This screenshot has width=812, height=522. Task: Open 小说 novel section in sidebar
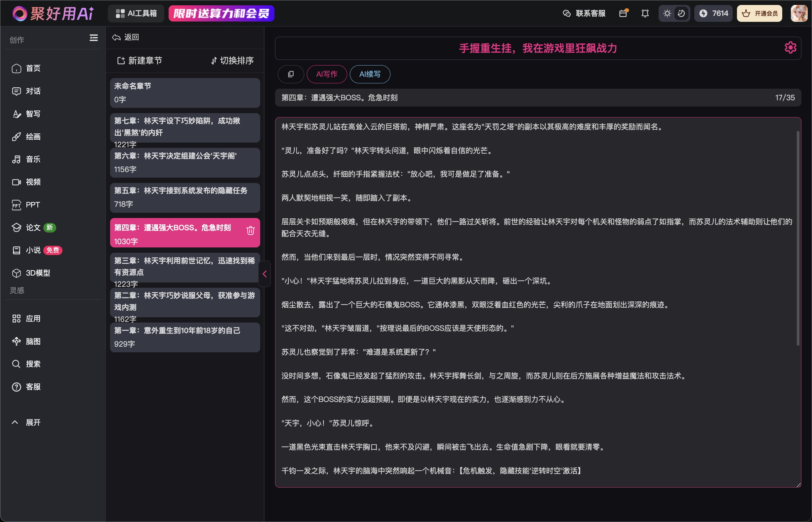pos(33,250)
